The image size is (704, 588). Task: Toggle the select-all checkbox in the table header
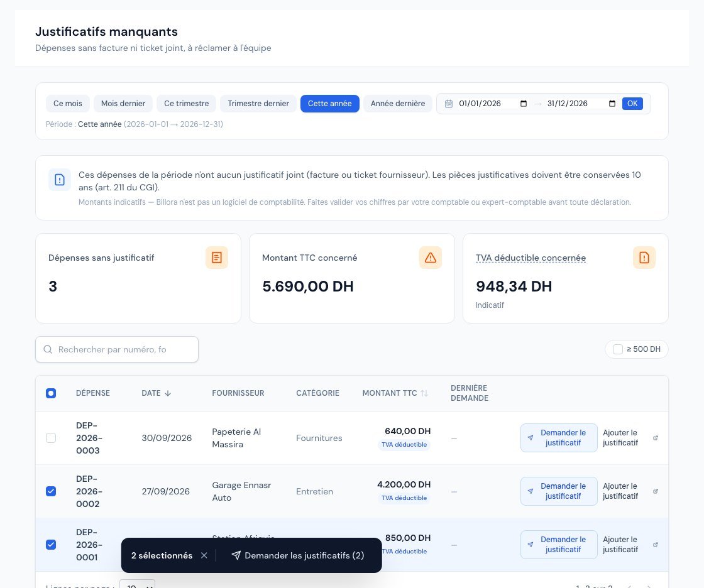(51, 393)
